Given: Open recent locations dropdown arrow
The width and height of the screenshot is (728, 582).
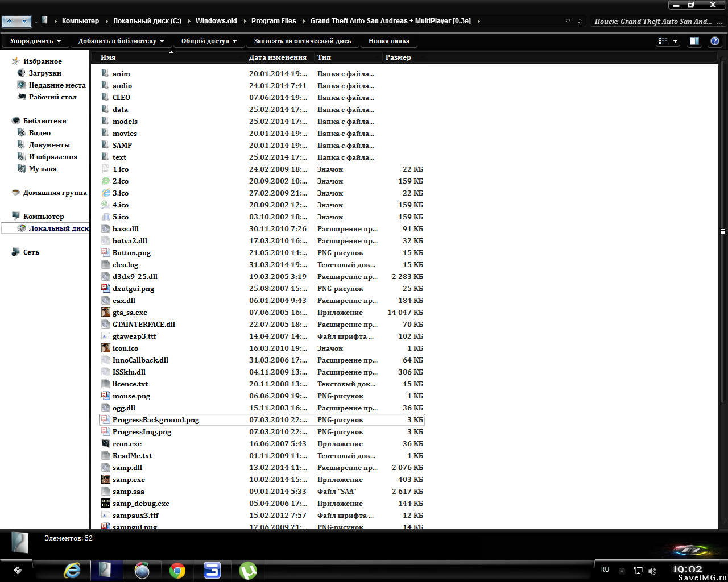Looking at the screenshot, I should click(x=36, y=22).
